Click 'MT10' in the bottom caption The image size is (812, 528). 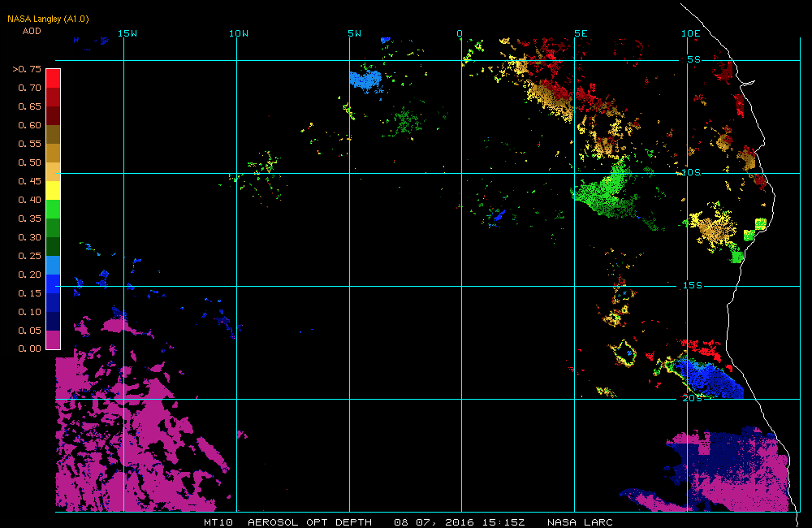pos(218,522)
